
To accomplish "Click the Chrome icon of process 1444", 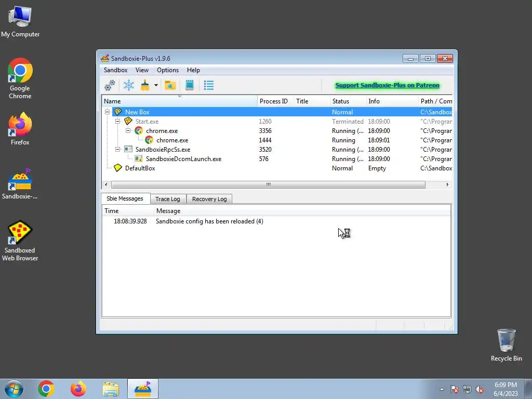I will pos(149,140).
